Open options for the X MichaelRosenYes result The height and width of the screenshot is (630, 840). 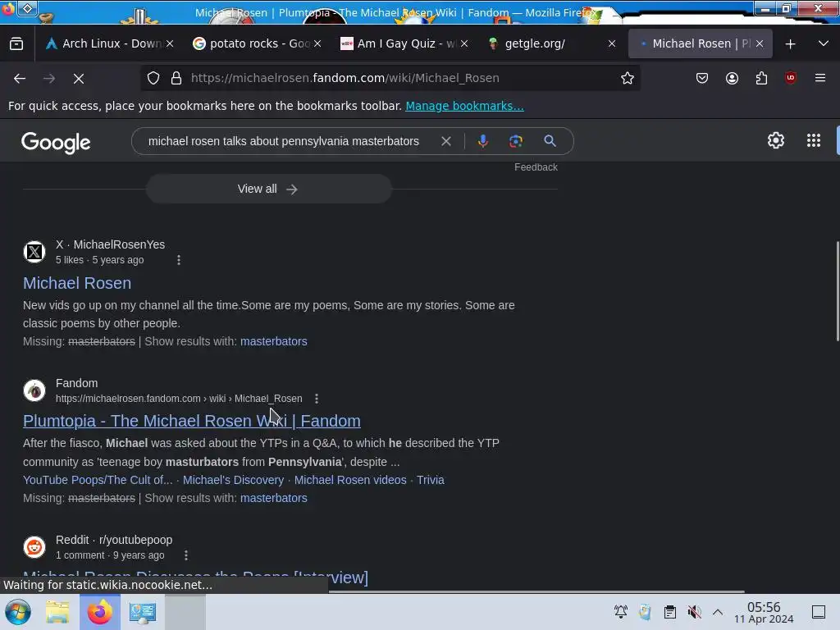coord(179,260)
